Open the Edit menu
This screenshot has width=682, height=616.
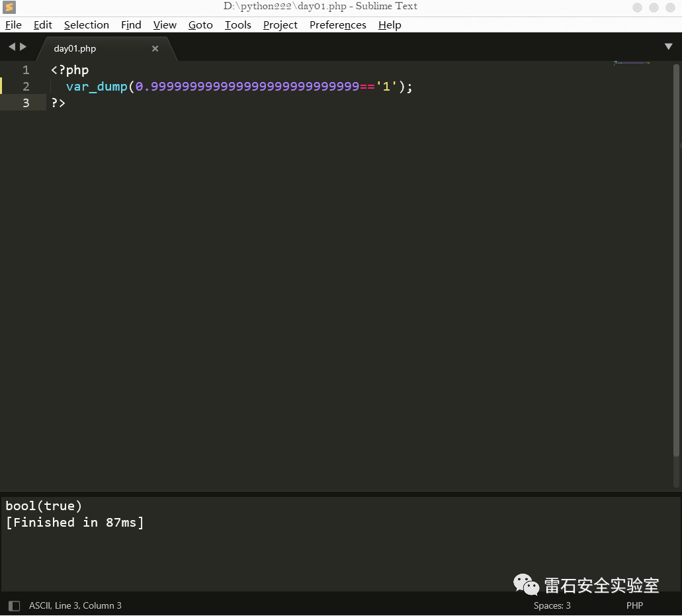pos(43,25)
